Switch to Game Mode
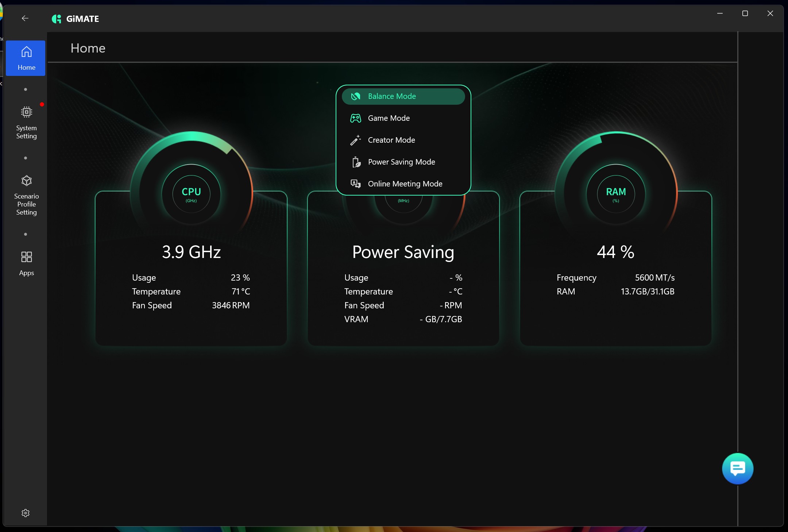 click(389, 118)
